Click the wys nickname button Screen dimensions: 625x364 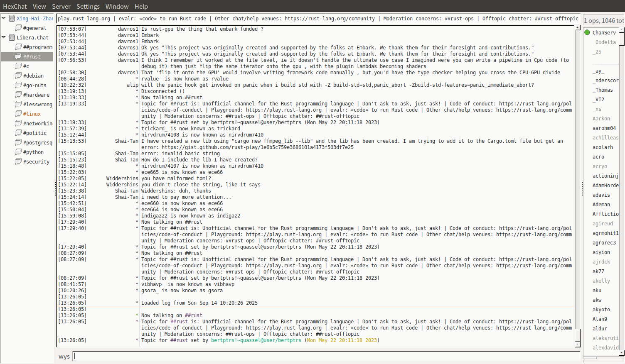pos(64,356)
